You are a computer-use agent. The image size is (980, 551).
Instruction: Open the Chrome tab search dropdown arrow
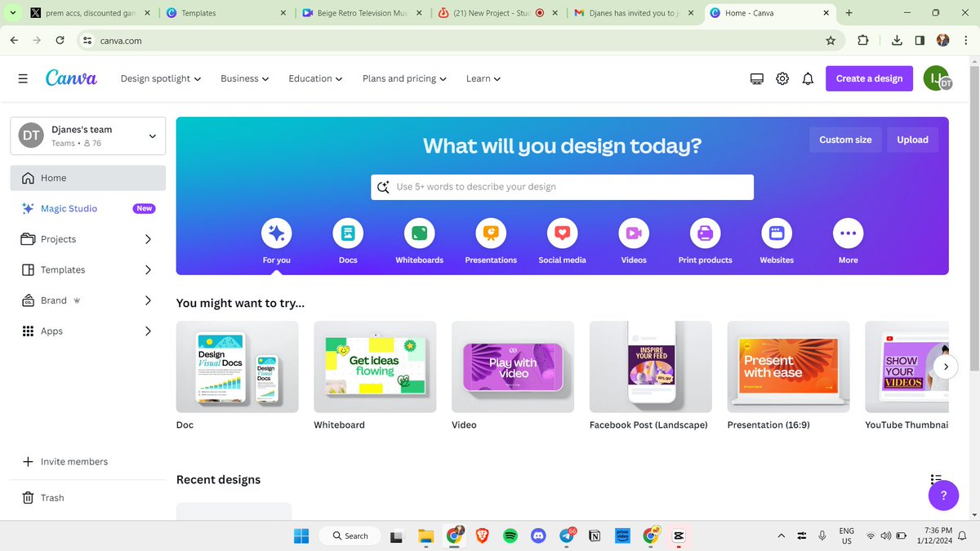pos(11,13)
